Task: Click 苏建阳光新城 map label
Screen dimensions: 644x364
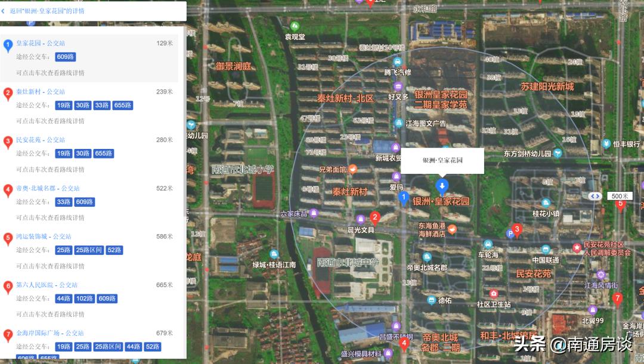Action: pos(547,86)
